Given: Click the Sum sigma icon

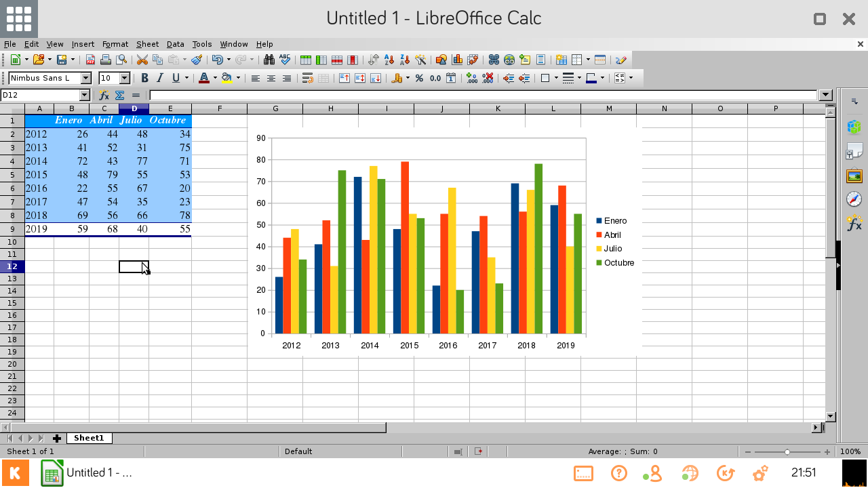Looking at the screenshot, I should 120,96.
